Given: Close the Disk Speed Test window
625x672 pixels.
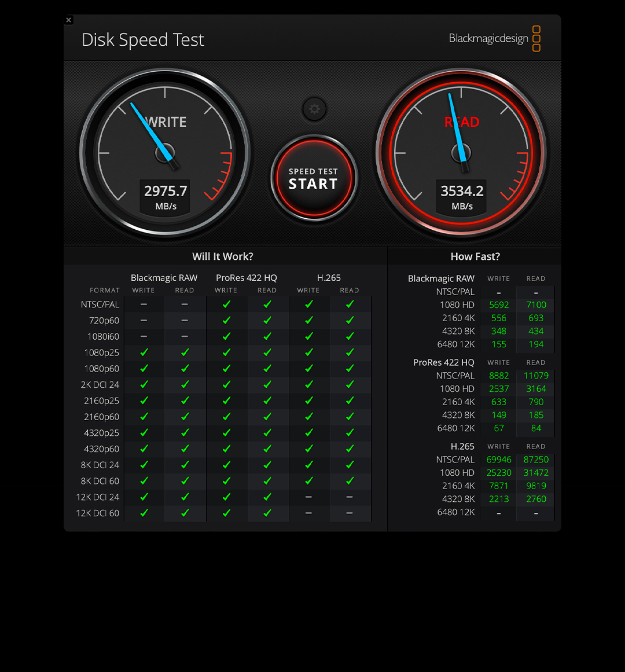Looking at the screenshot, I should (x=68, y=20).
